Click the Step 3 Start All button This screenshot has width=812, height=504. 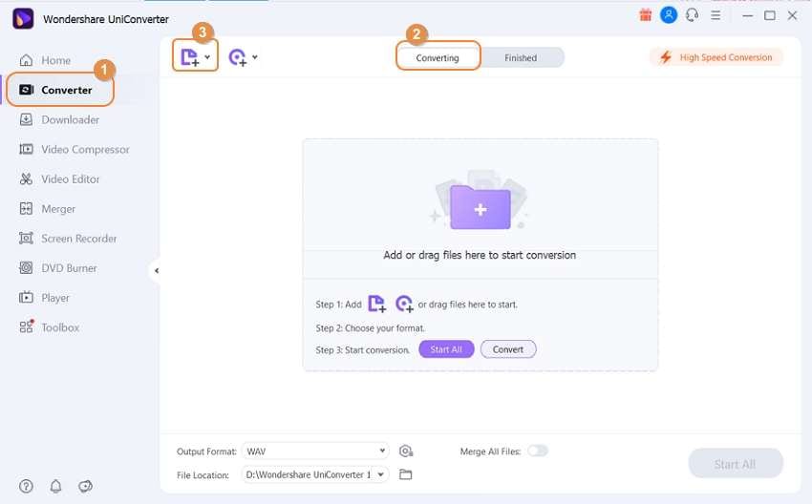[446, 349]
